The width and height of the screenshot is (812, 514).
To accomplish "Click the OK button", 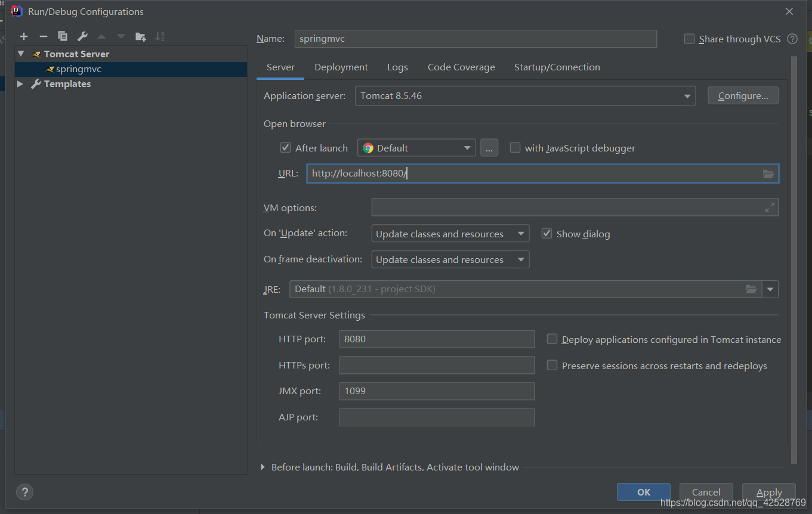I will pyautogui.click(x=644, y=492).
